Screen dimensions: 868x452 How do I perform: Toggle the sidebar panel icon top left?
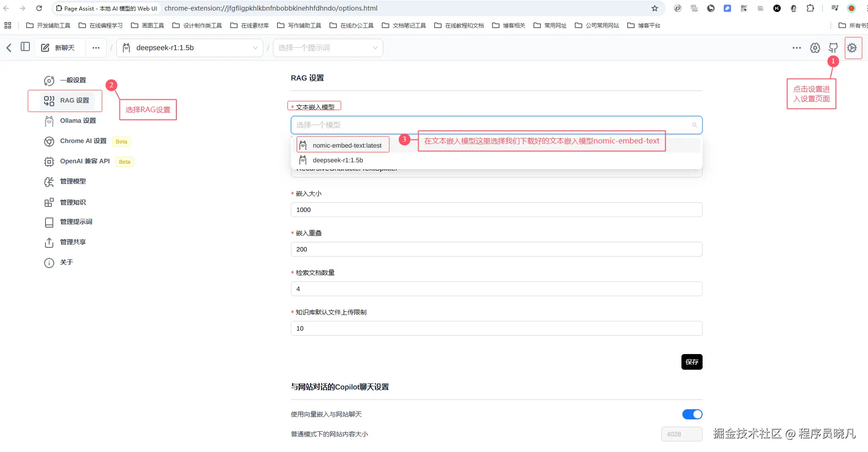coord(25,46)
